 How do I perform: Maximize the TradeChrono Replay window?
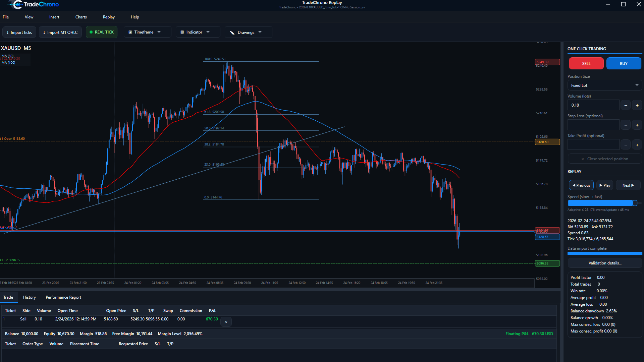pos(623,4)
